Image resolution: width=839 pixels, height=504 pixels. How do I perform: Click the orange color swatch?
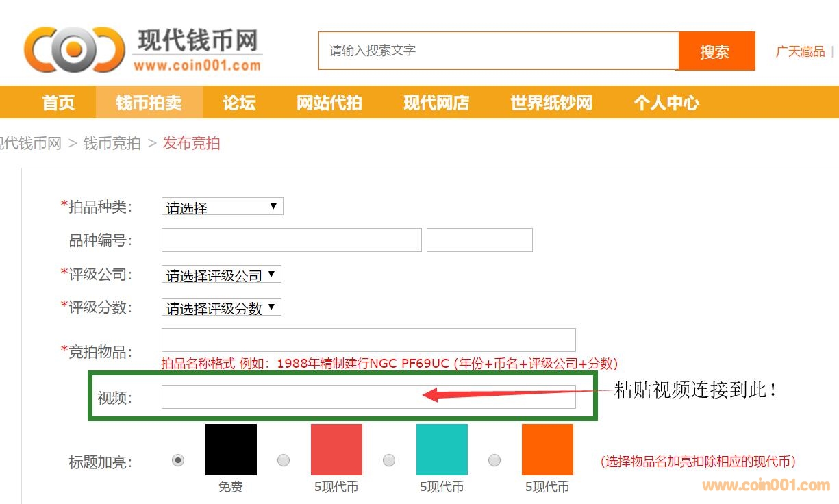pyautogui.click(x=547, y=449)
